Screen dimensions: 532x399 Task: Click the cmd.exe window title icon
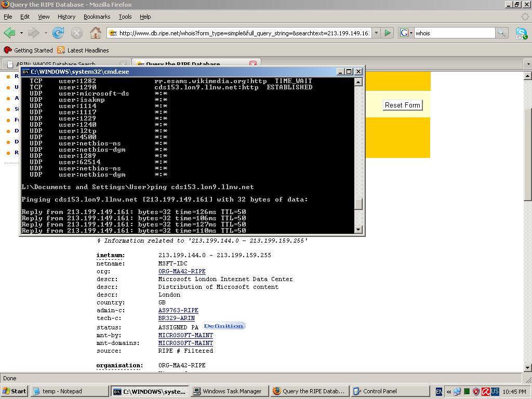coord(25,72)
